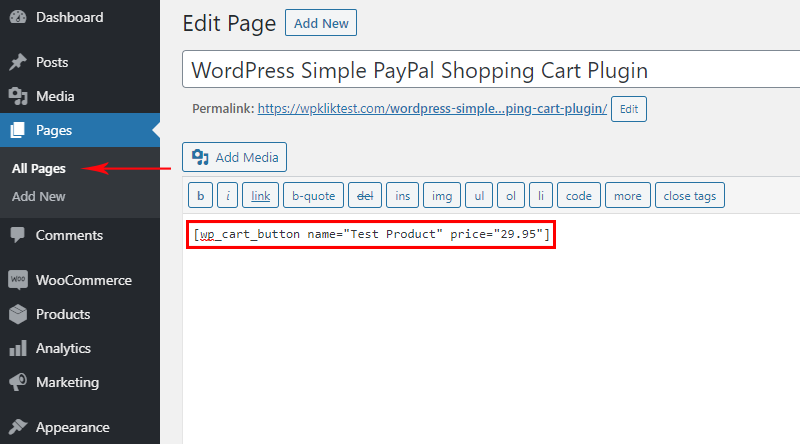Click the WooCommerce logo icon

[x=18, y=280]
